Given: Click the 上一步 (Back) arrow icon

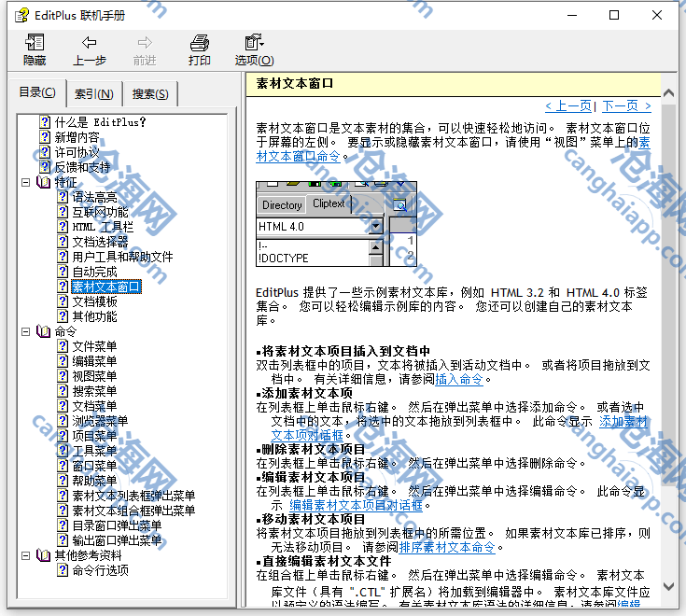Looking at the screenshot, I should click(90, 43).
